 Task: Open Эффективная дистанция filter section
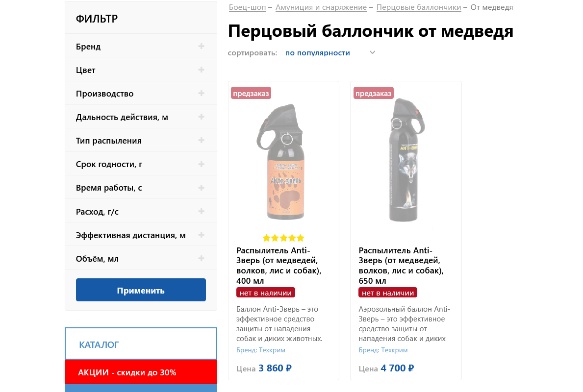pos(141,235)
